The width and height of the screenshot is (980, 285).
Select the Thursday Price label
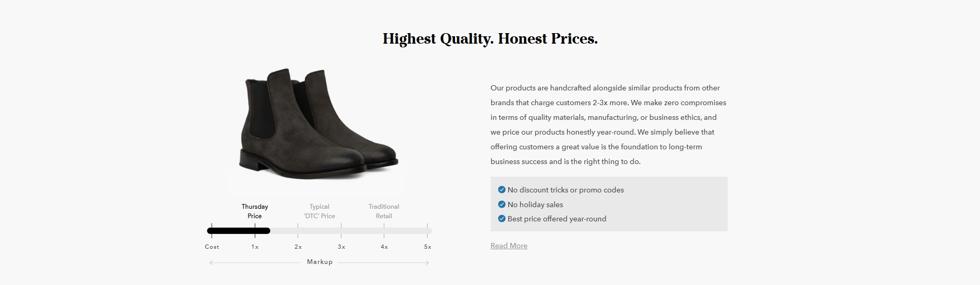pyautogui.click(x=255, y=211)
